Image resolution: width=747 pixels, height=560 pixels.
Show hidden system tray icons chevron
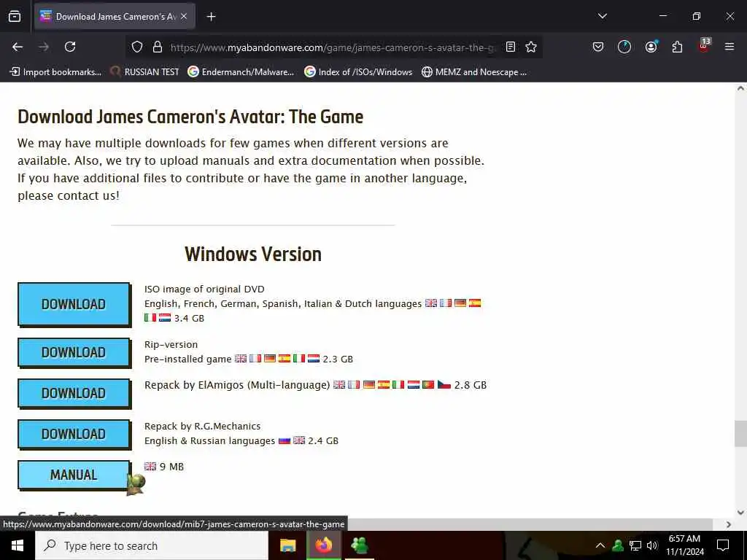pyautogui.click(x=600, y=545)
